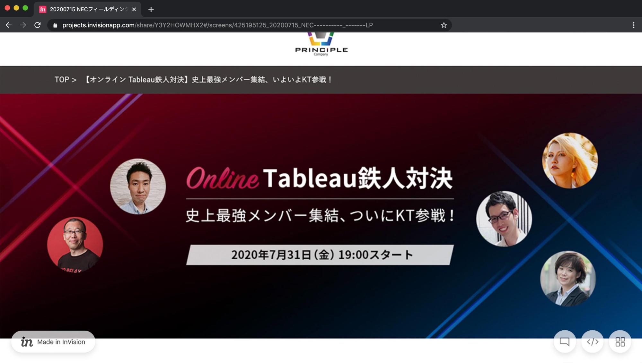
Task: Click the padlock site info icon
Action: coord(55,25)
